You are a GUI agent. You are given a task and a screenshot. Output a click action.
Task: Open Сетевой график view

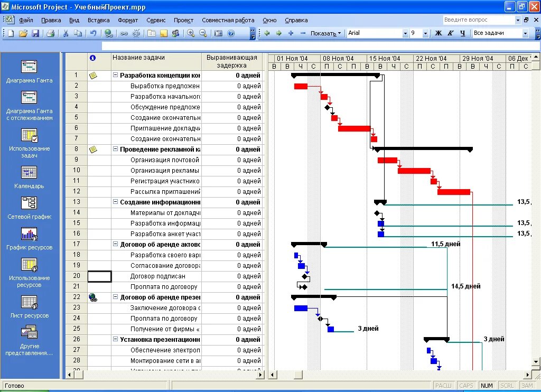click(30, 208)
